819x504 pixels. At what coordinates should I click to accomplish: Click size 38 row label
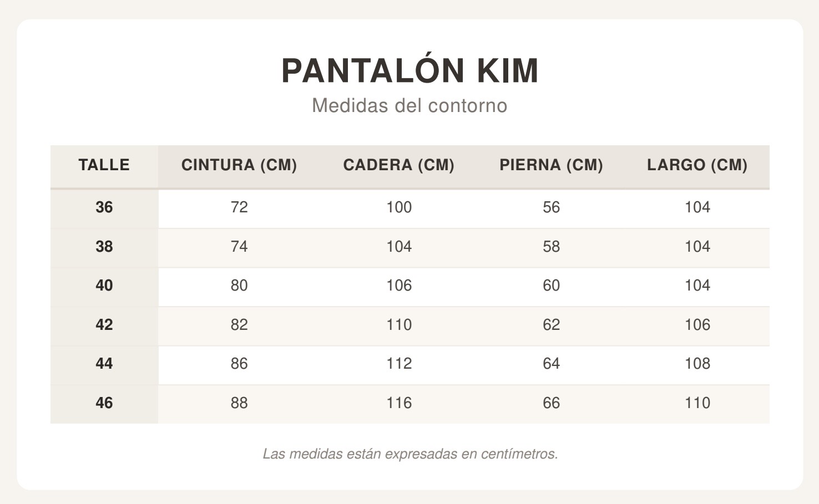pyautogui.click(x=104, y=247)
